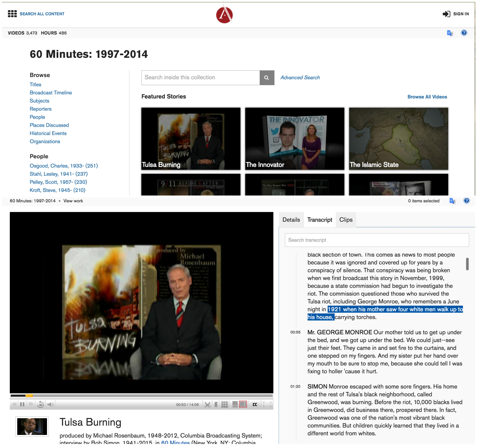Click '60 Minutes: 1997-2014' breadcrumb
Viewport: 477px width, 448px height.
[x=33, y=201]
